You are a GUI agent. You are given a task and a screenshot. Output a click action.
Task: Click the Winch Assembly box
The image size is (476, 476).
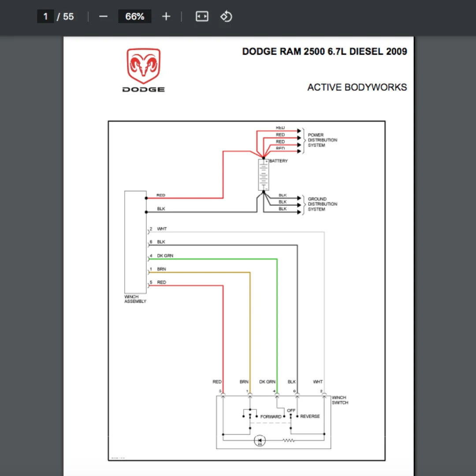(x=135, y=242)
